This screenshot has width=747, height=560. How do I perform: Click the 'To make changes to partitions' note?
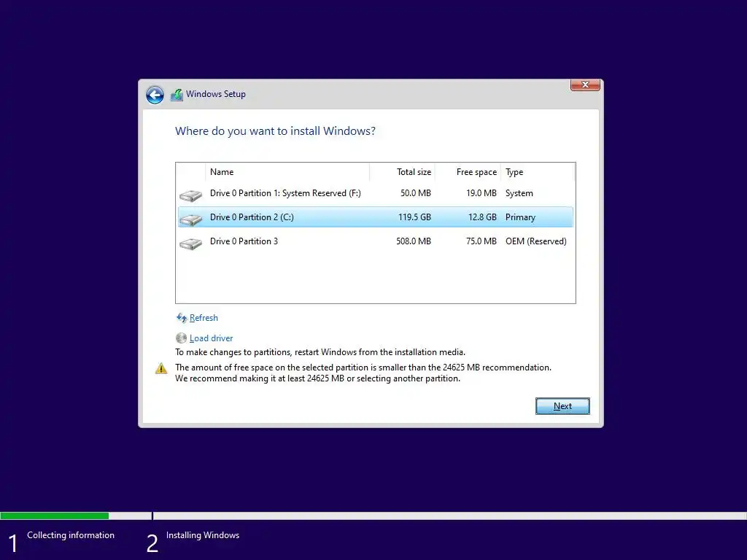click(x=320, y=352)
